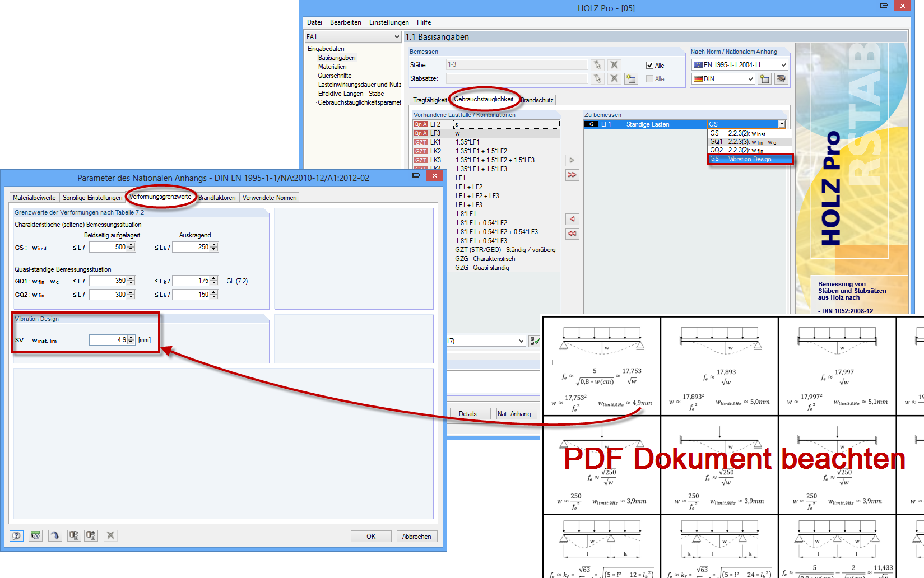
Task: Switch to the Brandfaktoren tab
Action: (217, 198)
